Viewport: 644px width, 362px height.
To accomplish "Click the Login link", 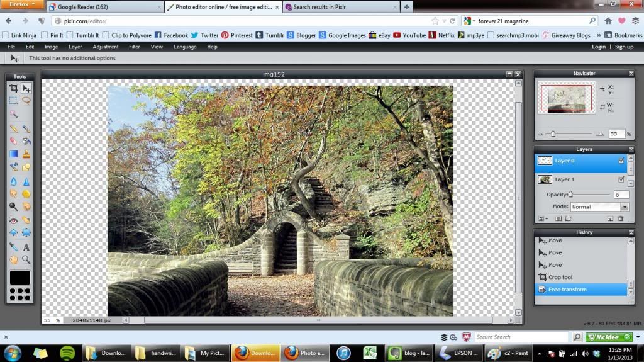I will point(599,47).
